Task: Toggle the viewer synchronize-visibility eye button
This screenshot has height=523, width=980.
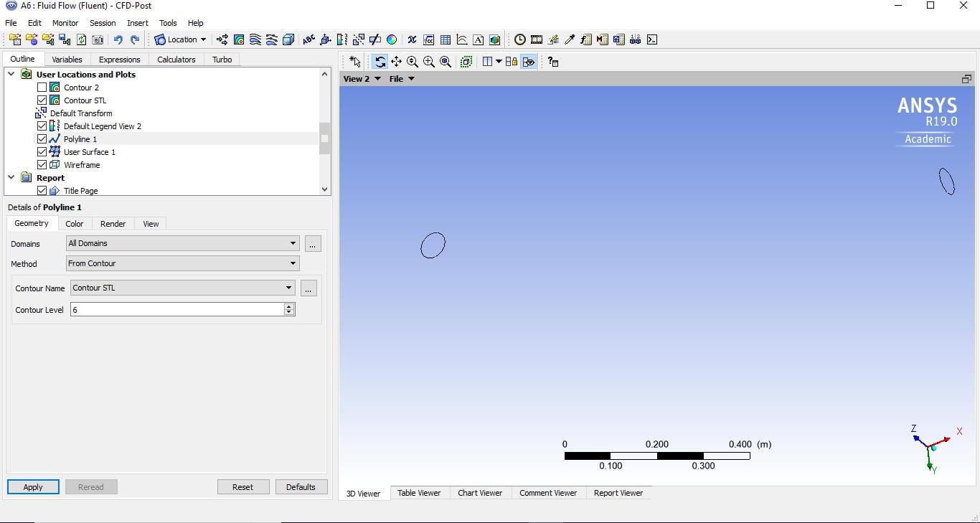Action: [529, 62]
